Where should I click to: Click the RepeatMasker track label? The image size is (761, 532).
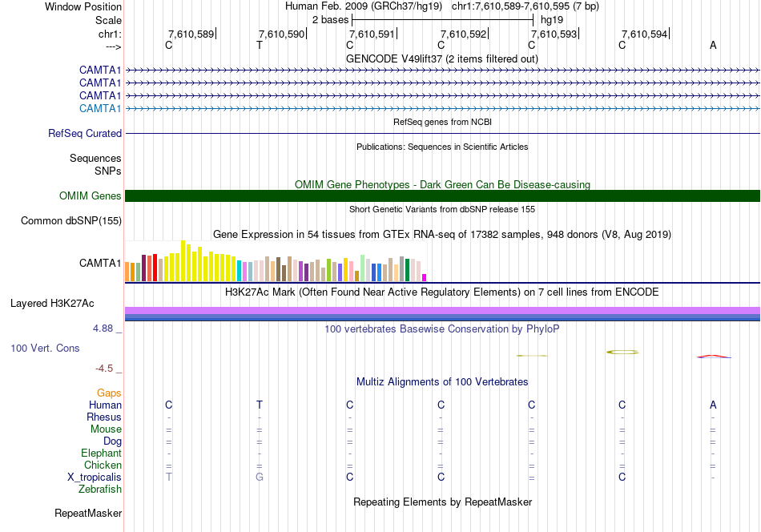point(88,513)
